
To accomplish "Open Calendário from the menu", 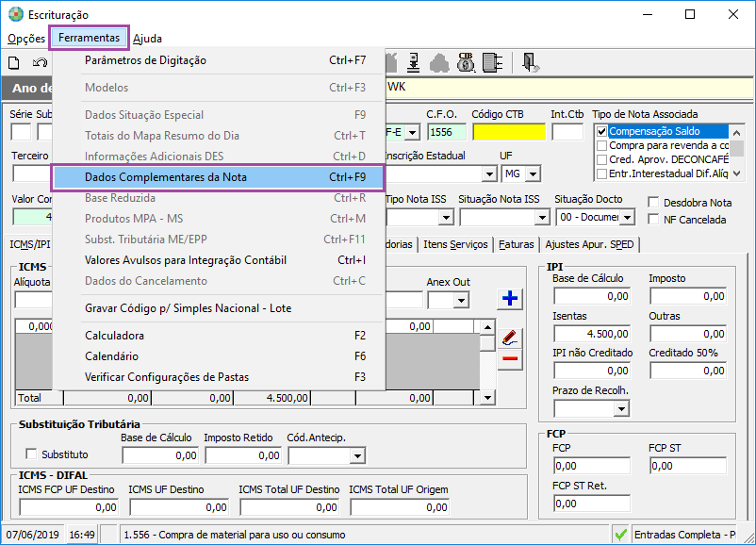I will pyautogui.click(x=218, y=355).
